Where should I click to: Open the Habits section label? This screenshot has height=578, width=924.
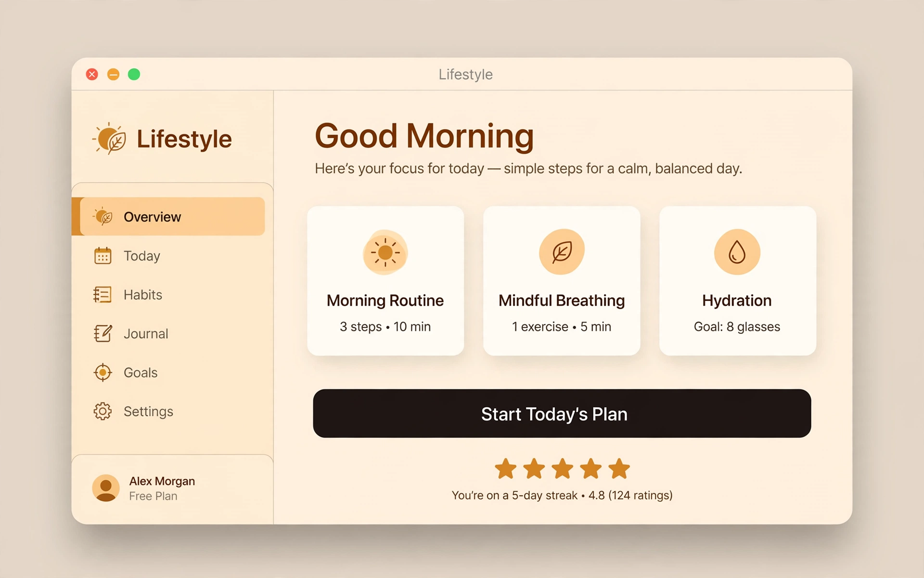[x=143, y=295]
